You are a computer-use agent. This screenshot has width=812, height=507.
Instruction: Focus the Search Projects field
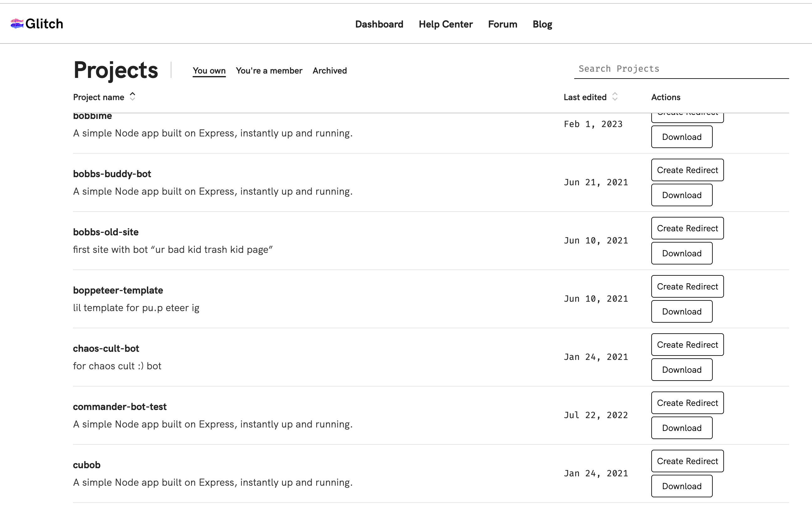coord(681,69)
